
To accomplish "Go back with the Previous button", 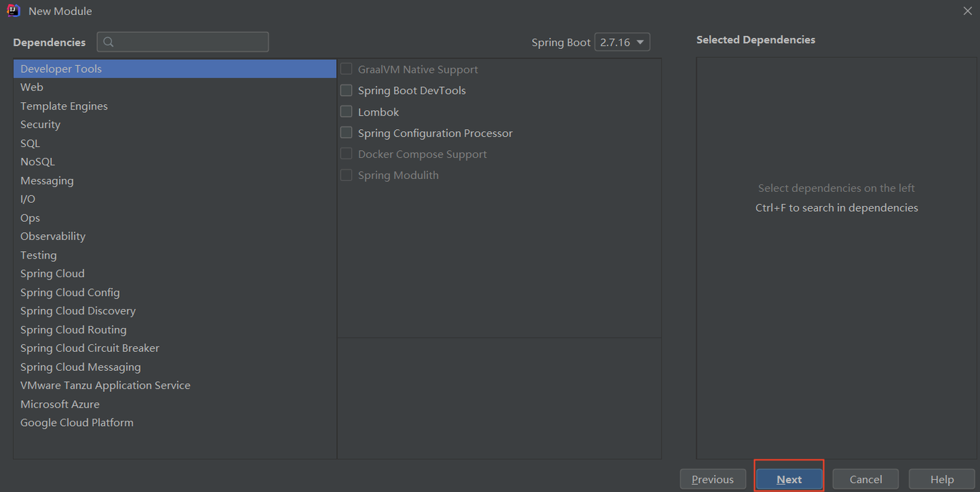I will pos(713,479).
